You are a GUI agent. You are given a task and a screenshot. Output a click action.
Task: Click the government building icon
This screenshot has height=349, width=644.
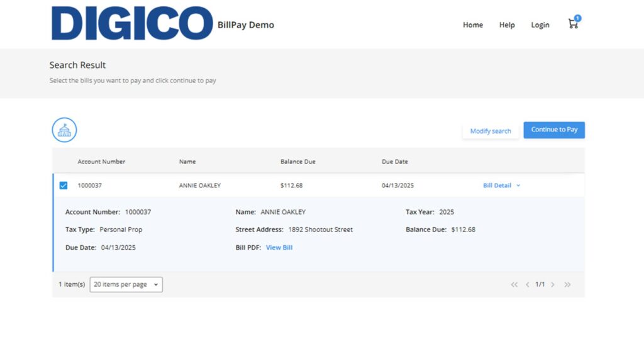[x=65, y=130]
